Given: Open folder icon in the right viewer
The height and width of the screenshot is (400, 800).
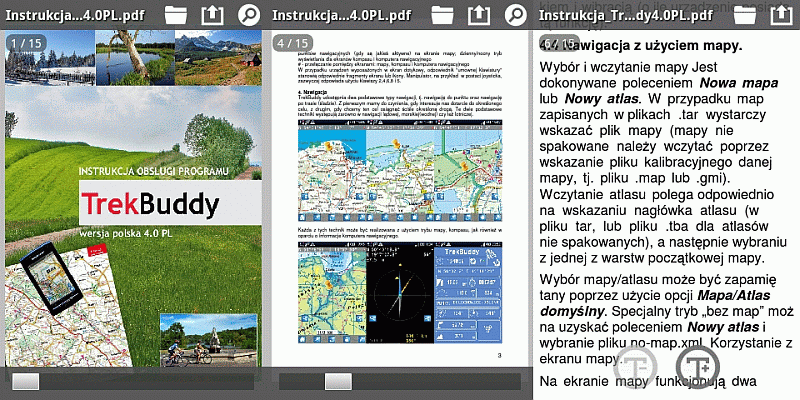Looking at the screenshot, I should [743, 15].
